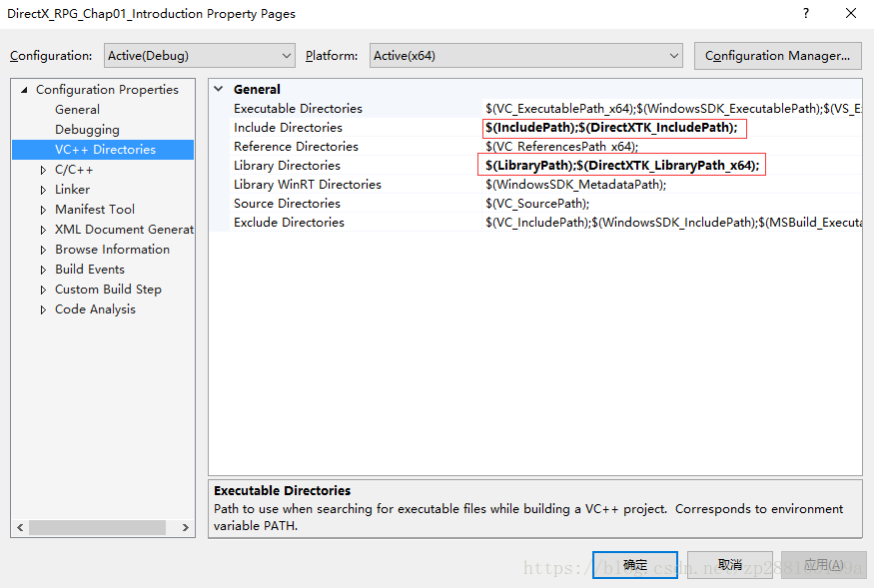The width and height of the screenshot is (874, 588).
Task: Select General in the properties tree
Action: click(x=78, y=109)
